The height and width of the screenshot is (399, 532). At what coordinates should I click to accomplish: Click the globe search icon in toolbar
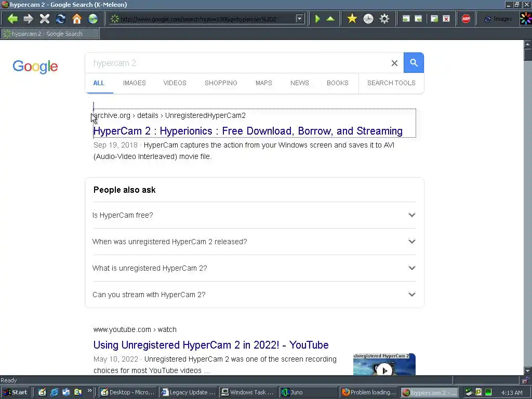point(93,19)
